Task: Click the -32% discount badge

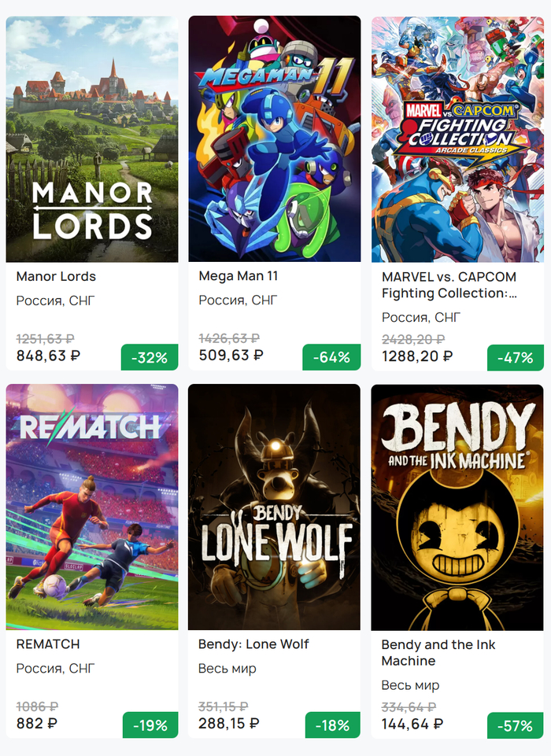Action: tap(150, 357)
